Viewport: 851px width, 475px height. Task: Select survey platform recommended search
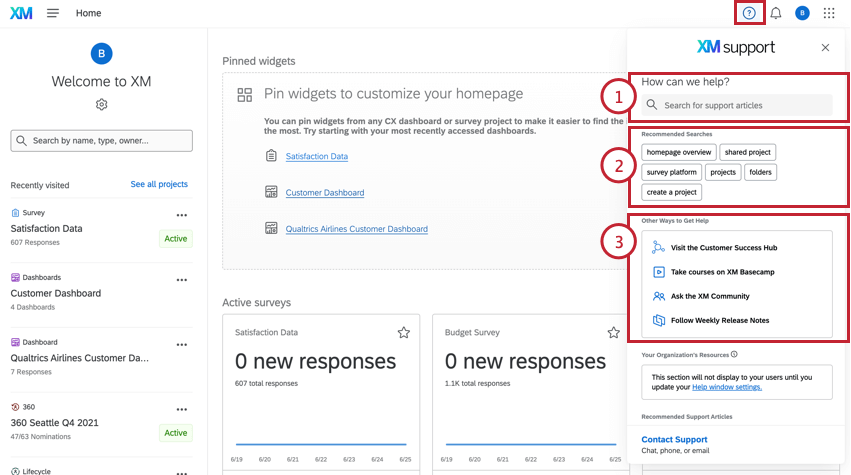pos(671,172)
